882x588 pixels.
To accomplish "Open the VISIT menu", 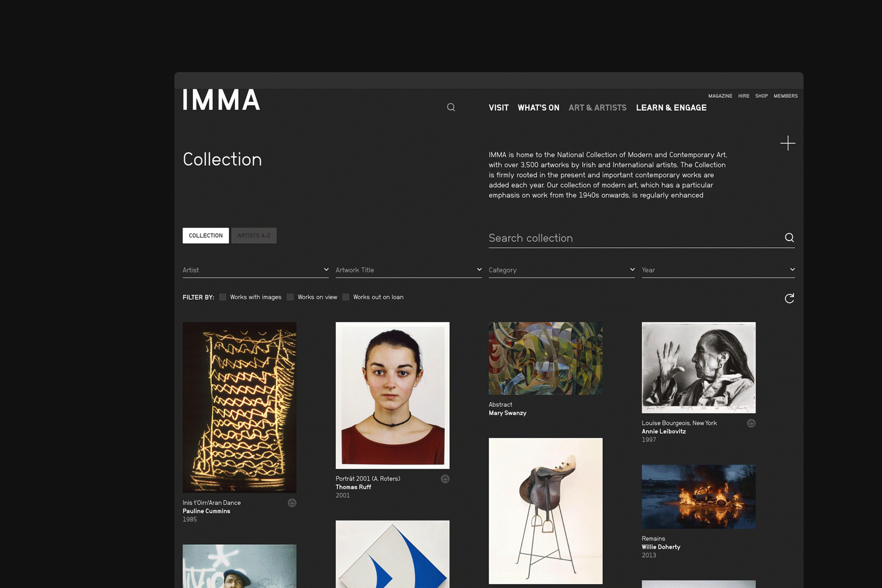I will [498, 108].
